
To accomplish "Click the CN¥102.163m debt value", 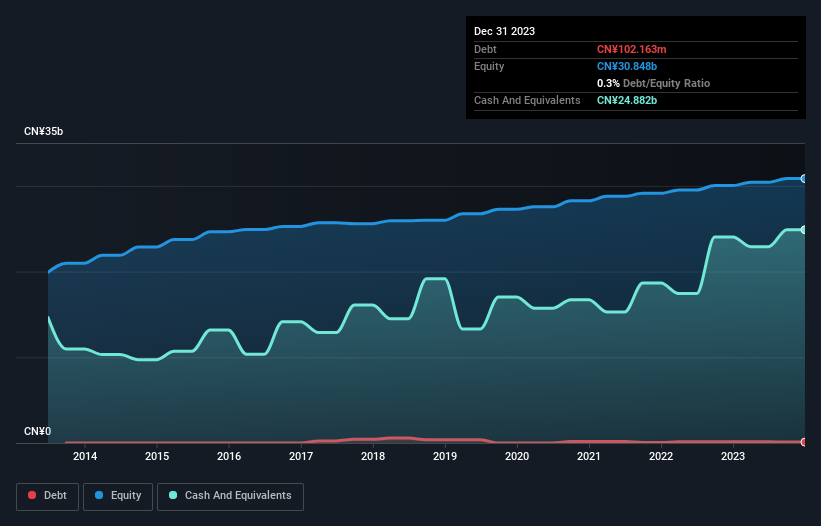I will click(x=631, y=49).
